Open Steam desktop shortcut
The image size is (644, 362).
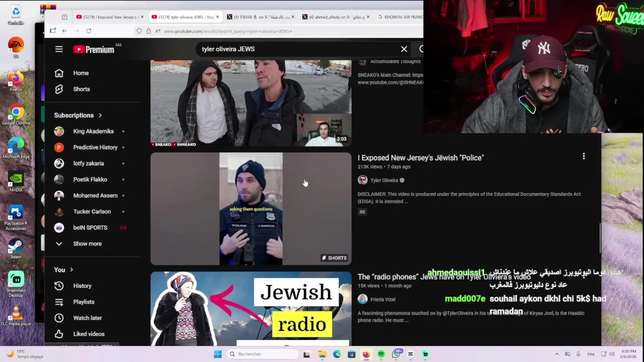click(16, 248)
